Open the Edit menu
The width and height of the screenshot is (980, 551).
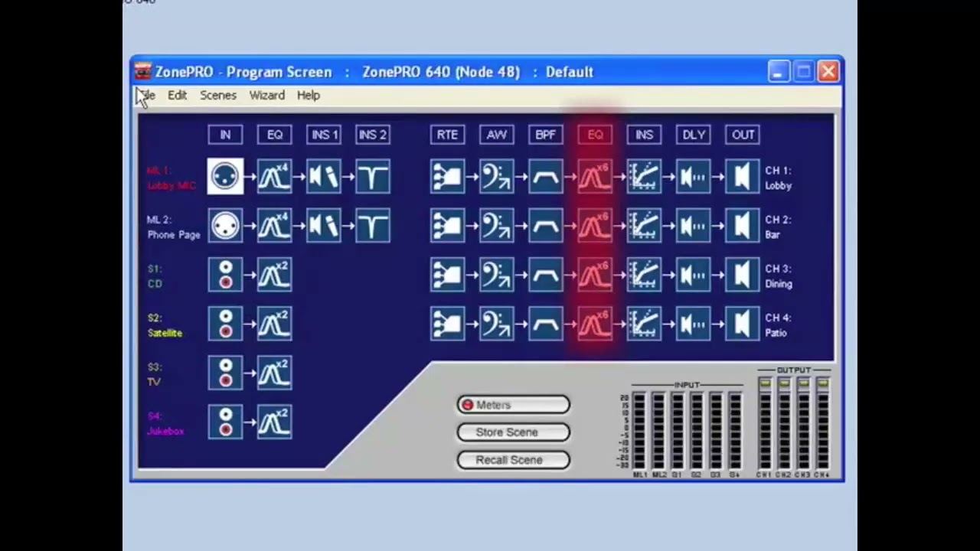(x=177, y=96)
